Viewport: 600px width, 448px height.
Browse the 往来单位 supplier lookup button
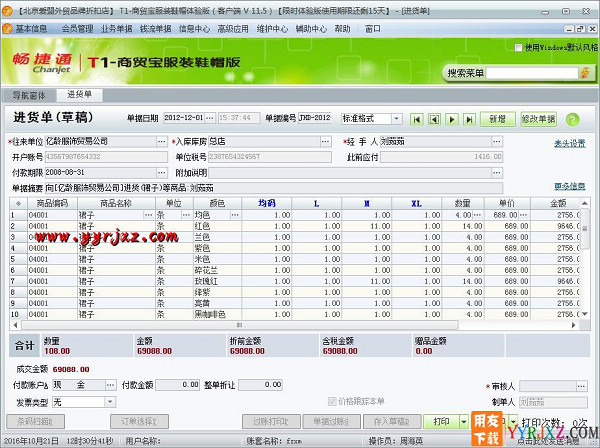coord(162,142)
